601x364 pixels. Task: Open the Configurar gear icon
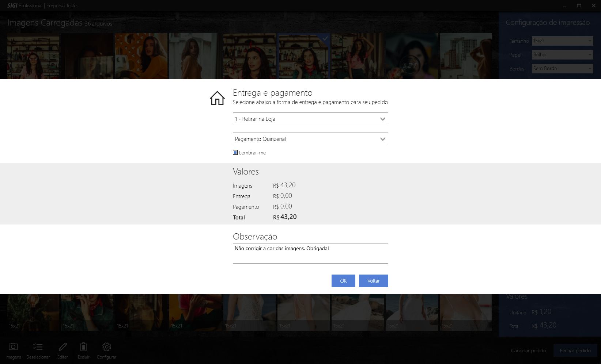click(x=106, y=347)
